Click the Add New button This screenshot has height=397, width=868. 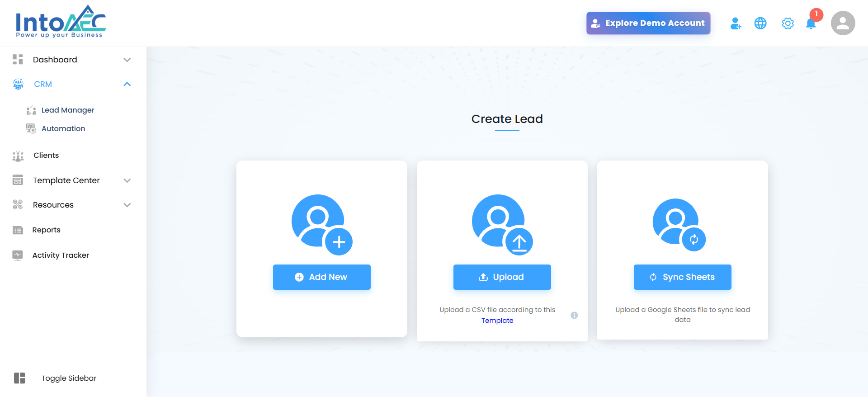tap(322, 277)
